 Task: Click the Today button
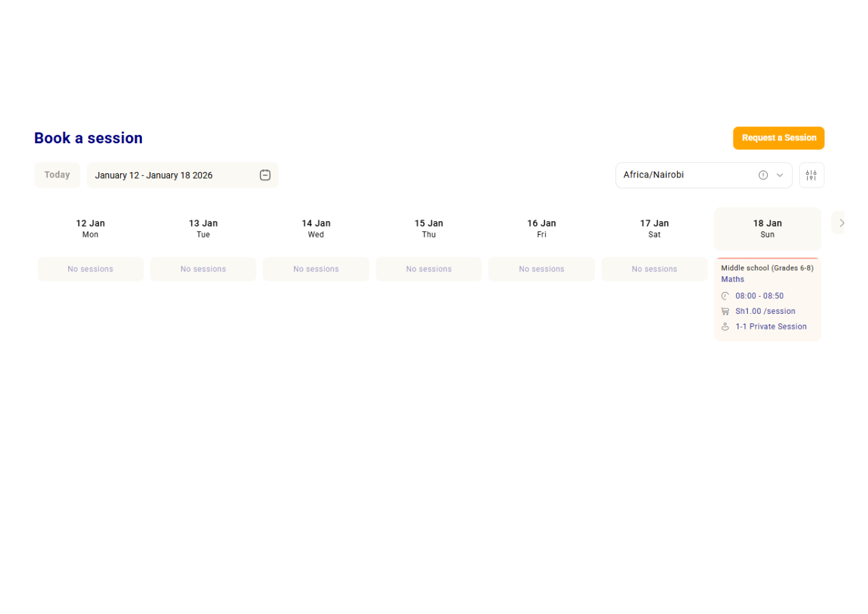[x=57, y=175]
